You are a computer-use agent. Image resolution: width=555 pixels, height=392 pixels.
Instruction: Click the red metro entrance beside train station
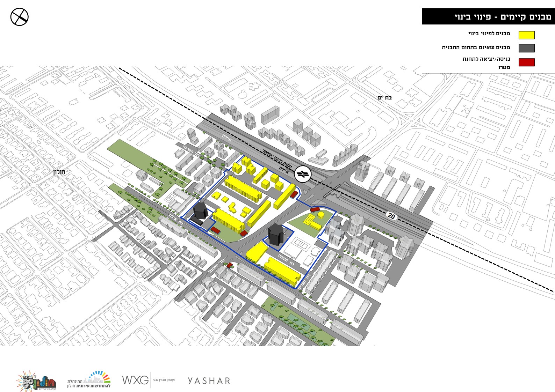(x=295, y=194)
